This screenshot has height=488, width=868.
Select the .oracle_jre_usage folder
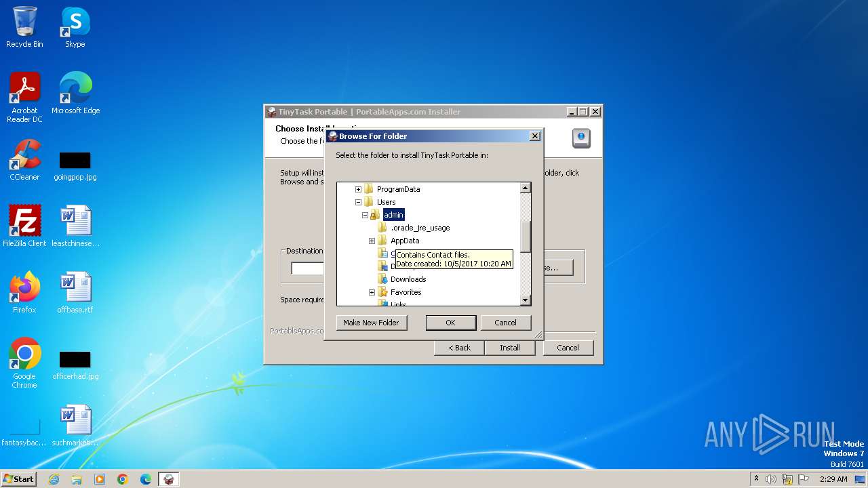point(420,228)
